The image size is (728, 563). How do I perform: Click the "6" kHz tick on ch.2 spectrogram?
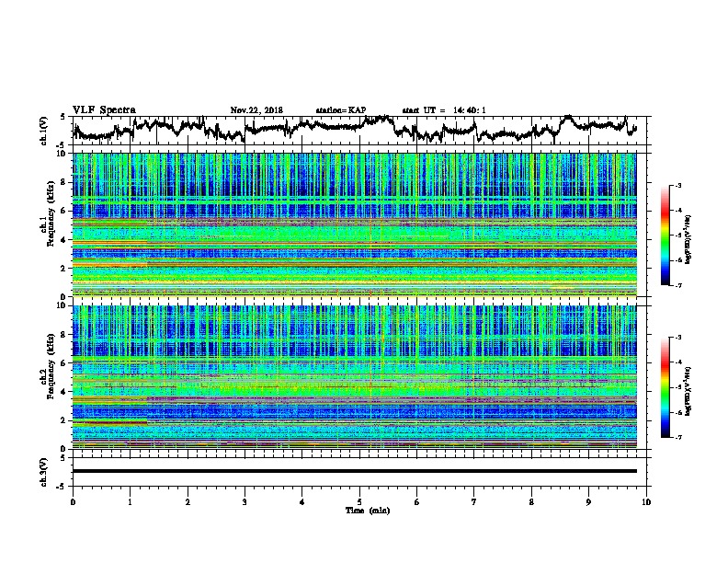tap(65, 363)
